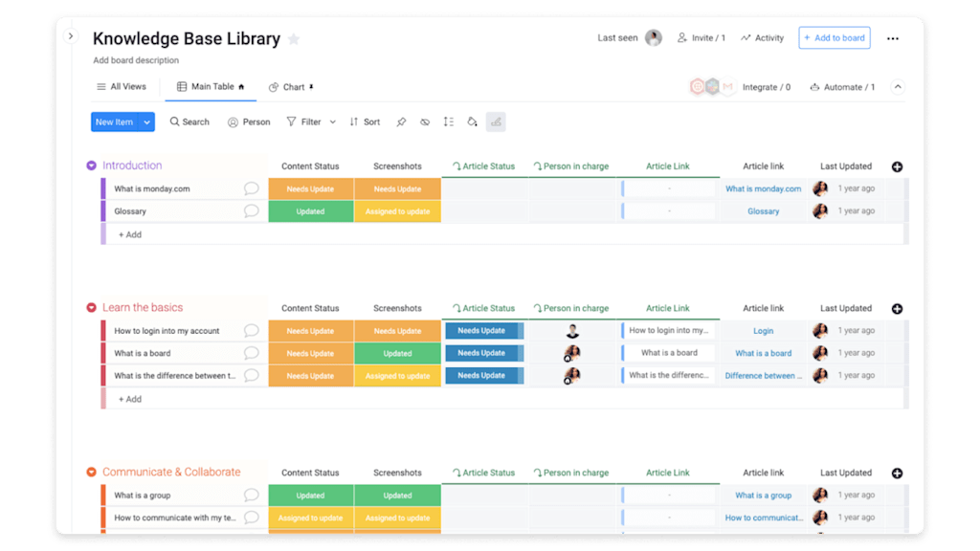This screenshot has width=980, height=551.
Task: Open Article Status of What is a board
Action: [x=484, y=353]
